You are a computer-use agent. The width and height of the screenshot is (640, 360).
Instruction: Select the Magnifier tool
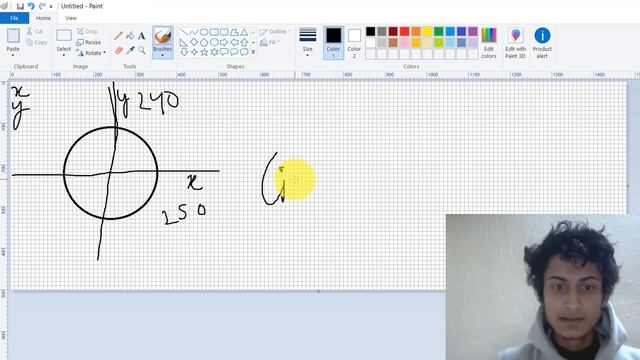click(141, 51)
